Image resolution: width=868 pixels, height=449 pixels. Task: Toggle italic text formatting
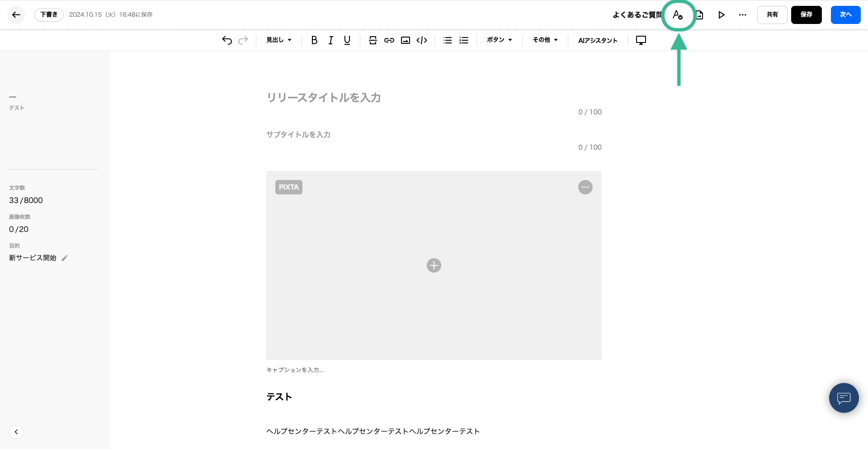[330, 40]
